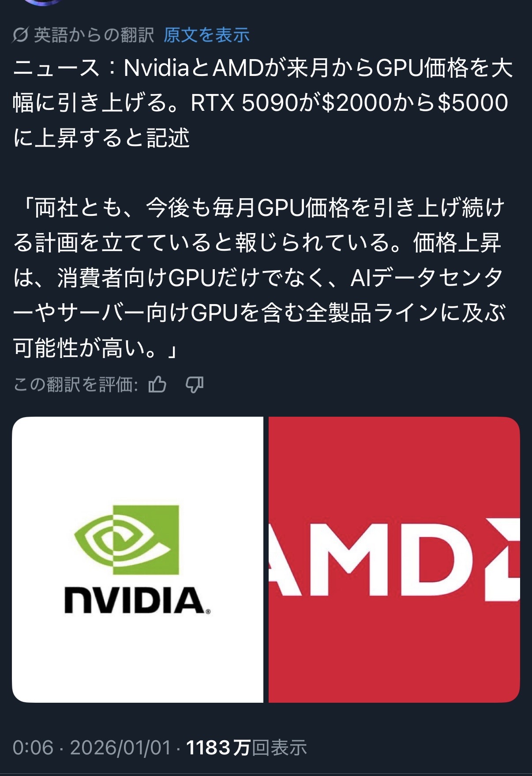Click the RTX 5090 text in post
532x776 pixels.
245,102
